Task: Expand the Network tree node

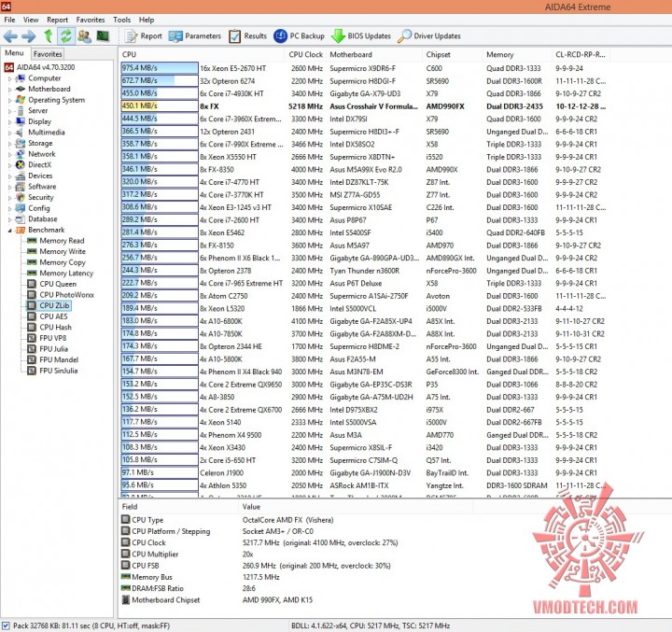Action: (x=9, y=154)
